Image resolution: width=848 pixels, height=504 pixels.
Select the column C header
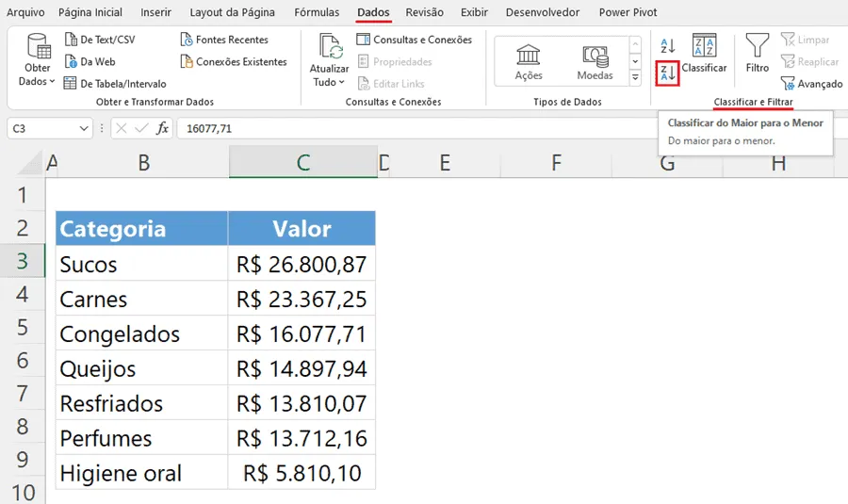pos(302,162)
